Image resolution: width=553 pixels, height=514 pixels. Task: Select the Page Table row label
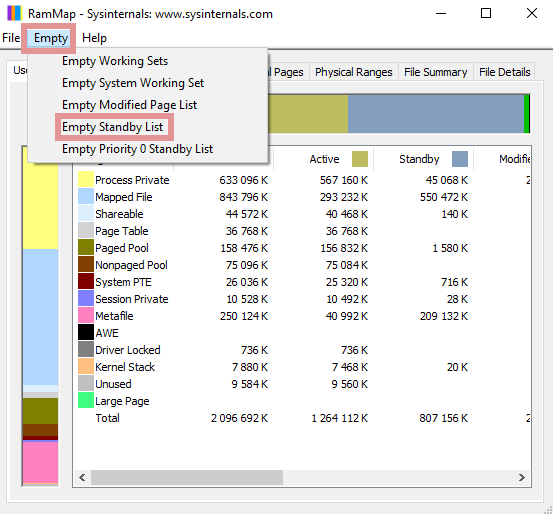(122, 231)
